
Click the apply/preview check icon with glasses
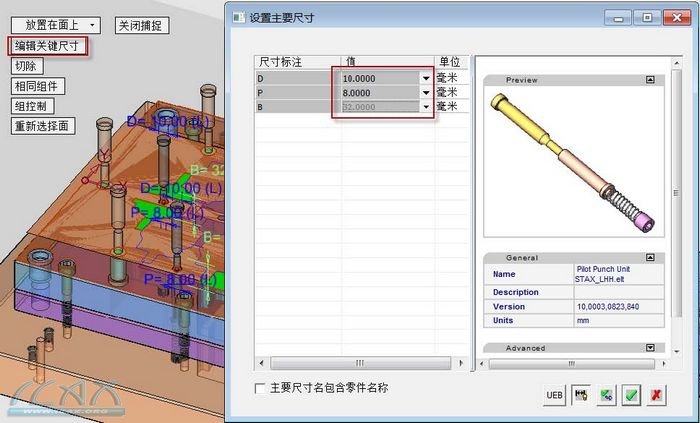point(606,396)
